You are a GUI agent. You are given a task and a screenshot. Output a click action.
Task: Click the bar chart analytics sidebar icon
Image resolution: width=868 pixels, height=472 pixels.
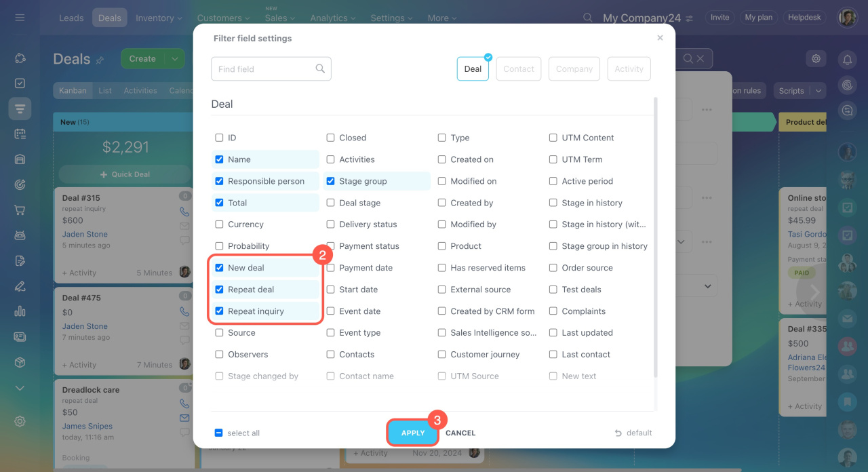20,311
